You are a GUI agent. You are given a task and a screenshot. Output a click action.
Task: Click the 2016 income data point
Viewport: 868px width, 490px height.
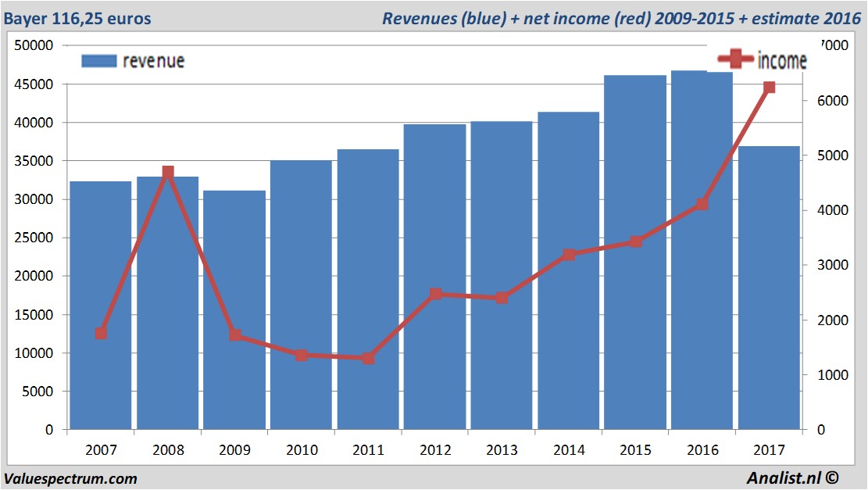pyautogui.click(x=702, y=204)
